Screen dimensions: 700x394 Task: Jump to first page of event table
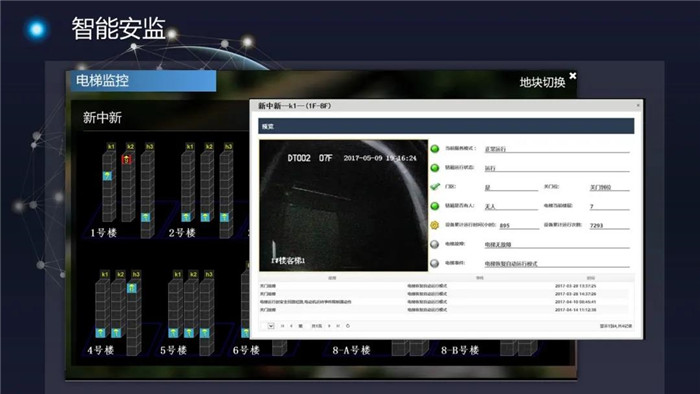(x=282, y=326)
